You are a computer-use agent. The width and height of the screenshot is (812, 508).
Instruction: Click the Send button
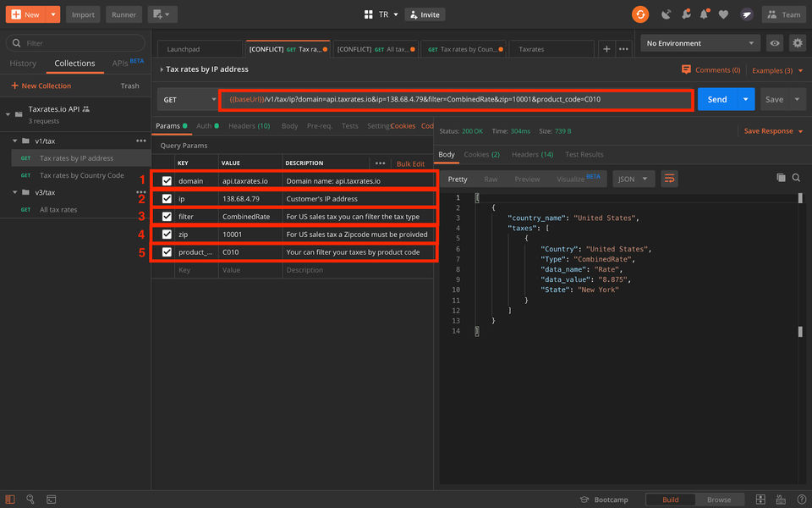(x=716, y=99)
